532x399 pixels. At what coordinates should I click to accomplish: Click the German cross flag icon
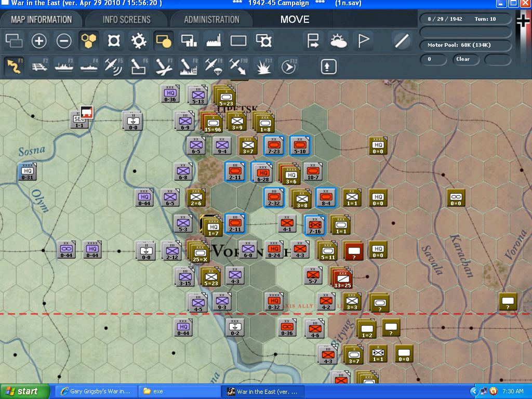click(x=523, y=21)
